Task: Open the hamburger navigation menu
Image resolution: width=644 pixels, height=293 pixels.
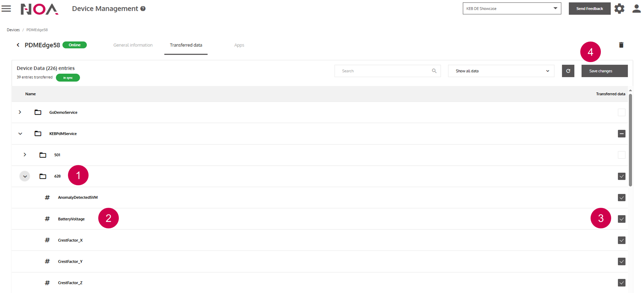Action: 6,9
